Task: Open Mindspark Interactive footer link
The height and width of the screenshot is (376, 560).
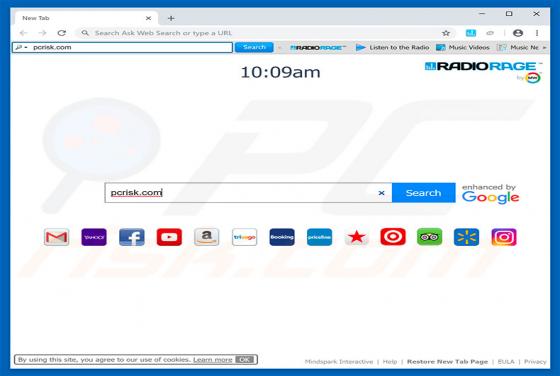Action: 339,362
